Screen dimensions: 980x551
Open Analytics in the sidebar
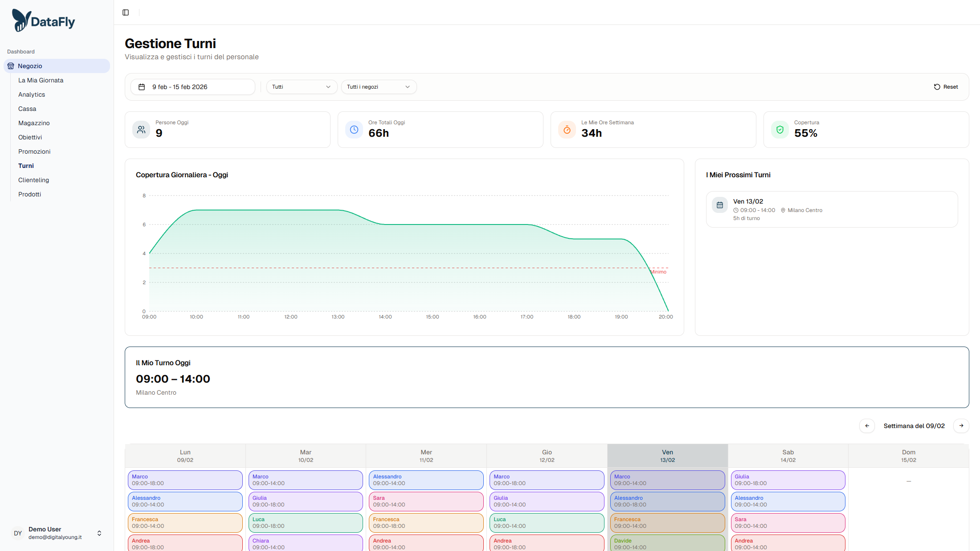pyautogui.click(x=32, y=94)
